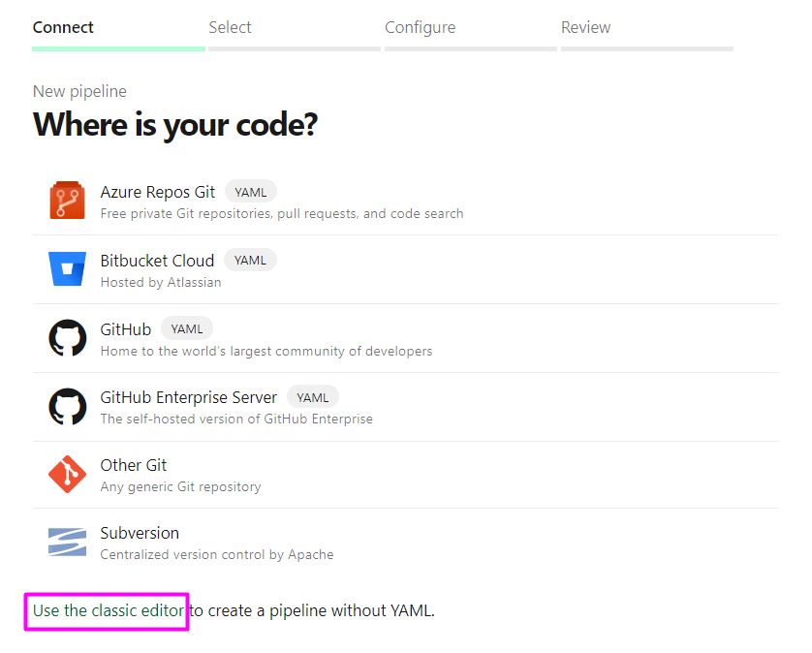Click 'Any generic Git repository' description
Image resolution: width=812 pixels, height=653 pixels.
pyautogui.click(x=181, y=486)
